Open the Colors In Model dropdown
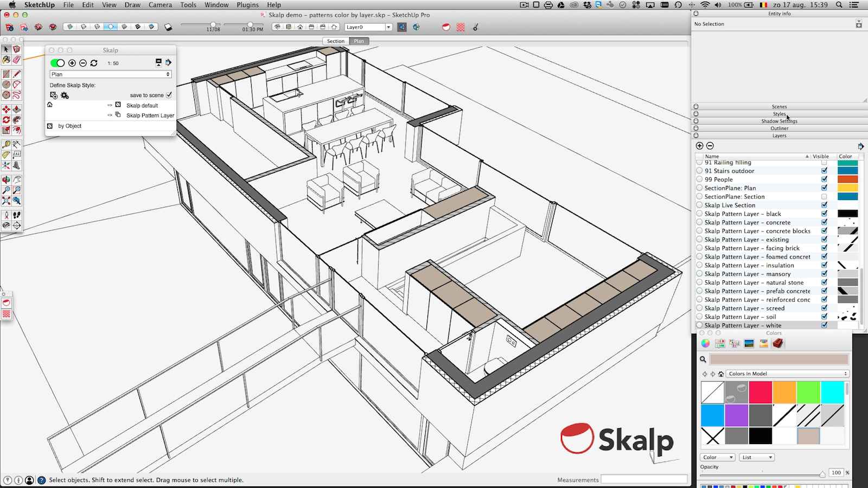The image size is (868, 488). click(787, 374)
